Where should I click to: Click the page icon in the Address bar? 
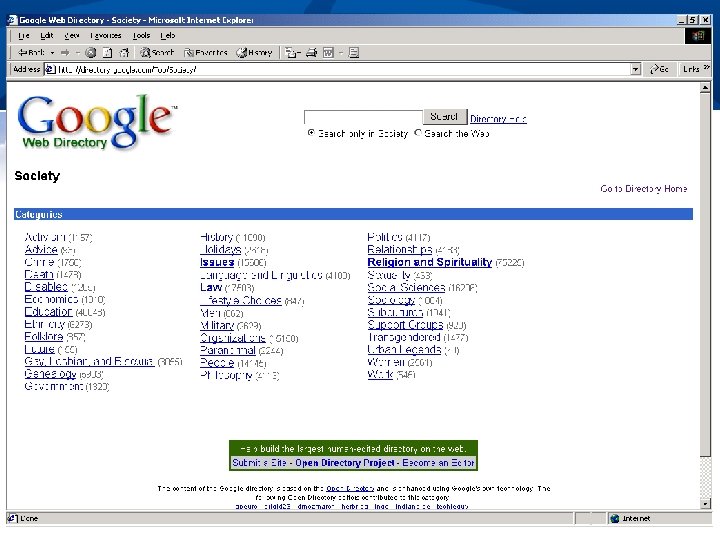click(x=50, y=69)
